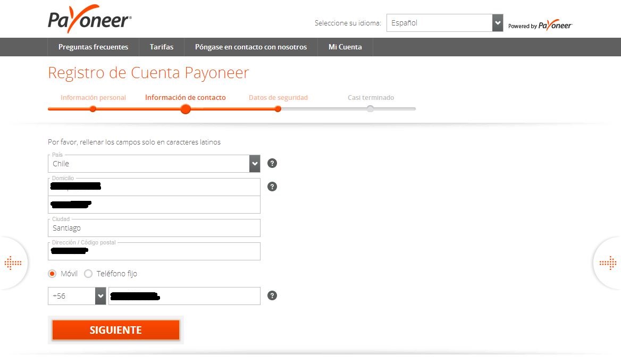Click the Datos de seguridad step dot
Viewport: 621px width, 364px height.
tap(278, 109)
